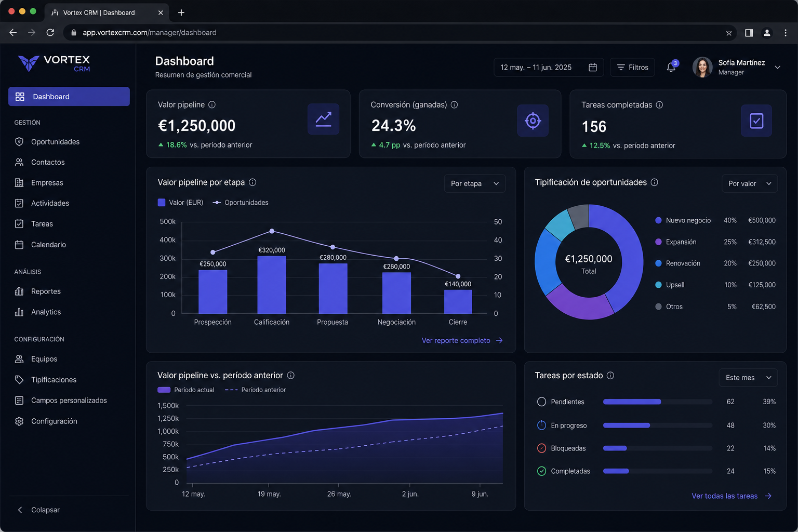This screenshot has width=798, height=532.
Task: Go back using the browser back arrow
Action: click(13, 33)
